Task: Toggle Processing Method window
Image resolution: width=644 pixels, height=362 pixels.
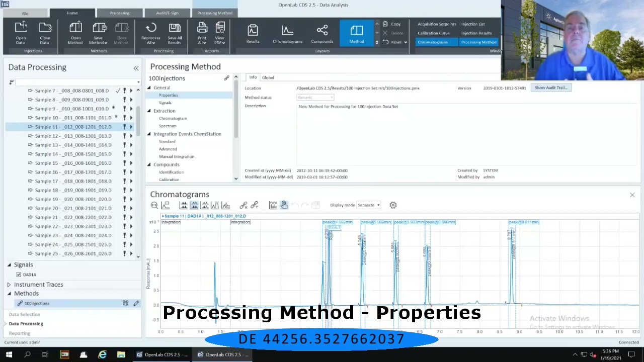Action: tap(478, 42)
